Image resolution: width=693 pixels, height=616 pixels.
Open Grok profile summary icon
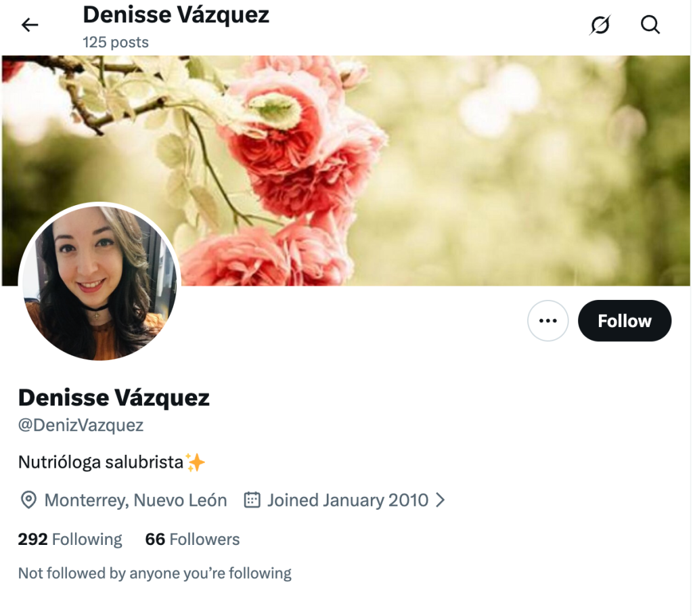coord(600,26)
